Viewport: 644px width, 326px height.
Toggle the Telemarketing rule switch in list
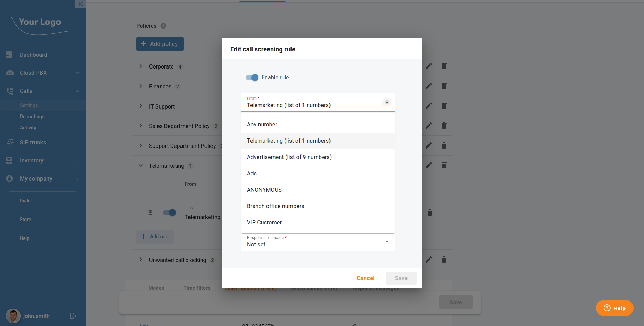170,213
